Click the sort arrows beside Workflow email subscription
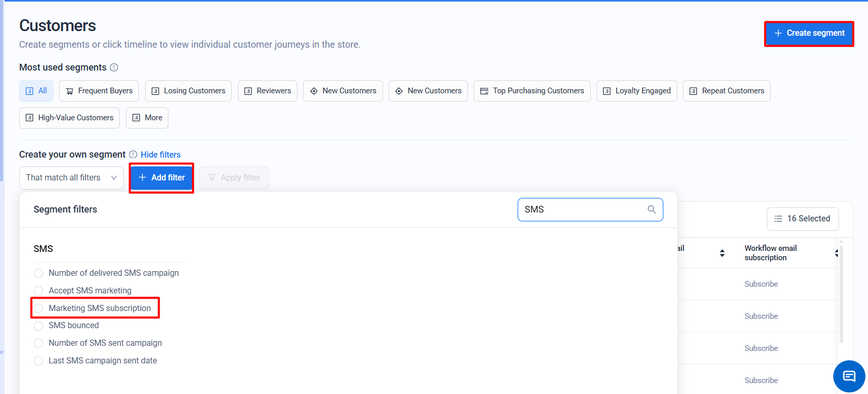 (x=836, y=253)
